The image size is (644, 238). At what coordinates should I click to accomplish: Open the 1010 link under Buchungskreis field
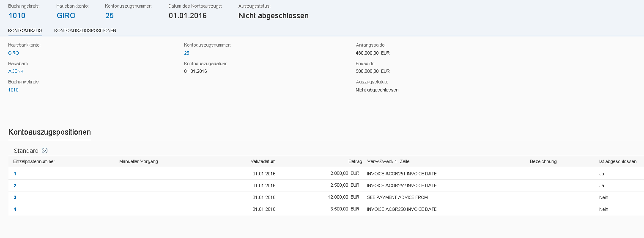[x=14, y=90]
